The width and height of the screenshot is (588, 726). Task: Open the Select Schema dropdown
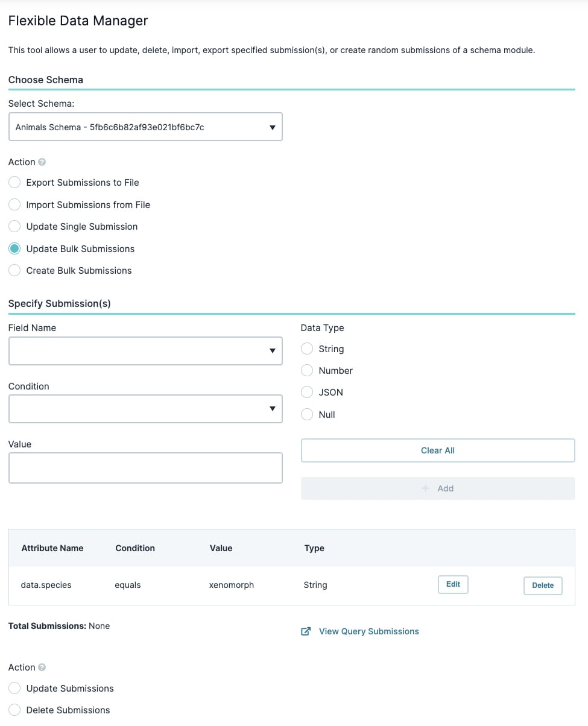pyautogui.click(x=145, y=127)
